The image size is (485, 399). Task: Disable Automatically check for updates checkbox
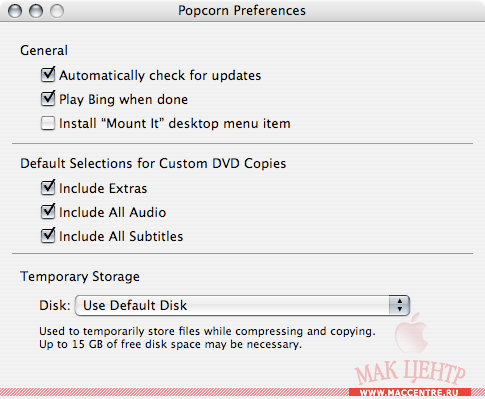[x=48, y=75]
